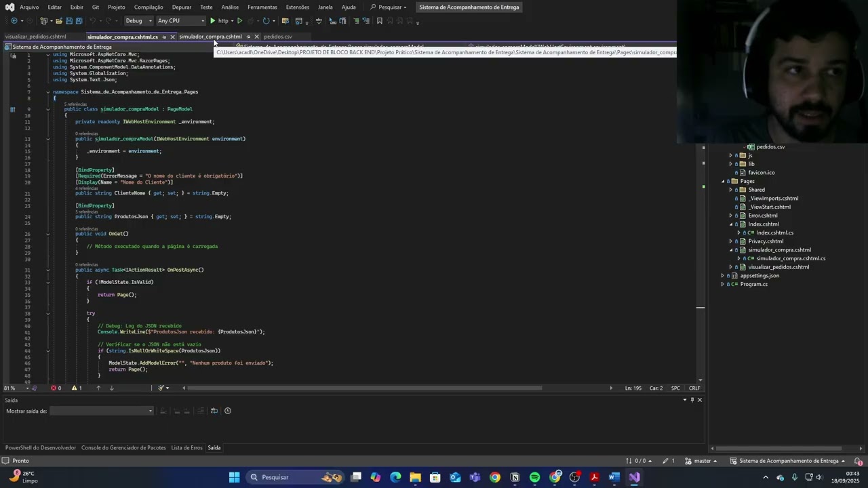
Task: Select pedidos.csv in Solution Explorer
Action: coord(770,147)
